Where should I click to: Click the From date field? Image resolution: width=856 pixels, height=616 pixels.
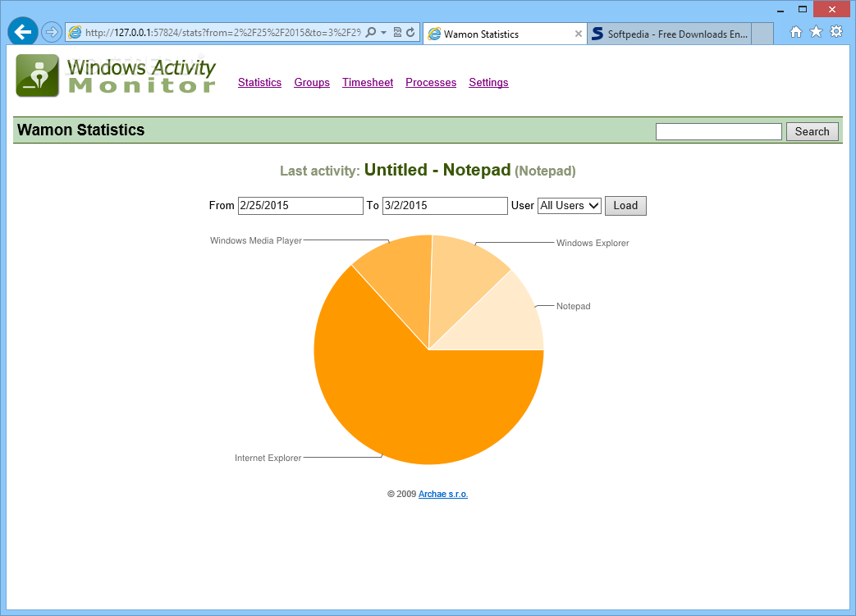click(x=300, y=206)
